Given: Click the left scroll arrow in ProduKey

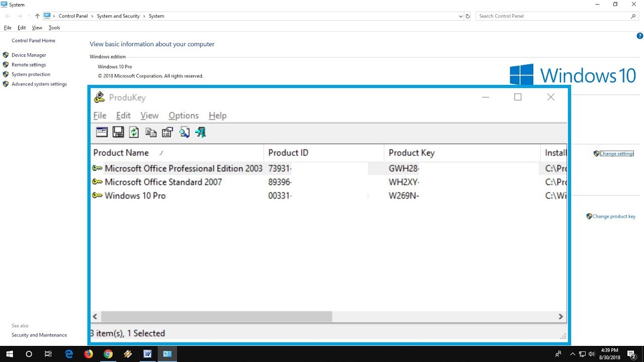Looking at the screenshot, I should click(x=95, y=316).
